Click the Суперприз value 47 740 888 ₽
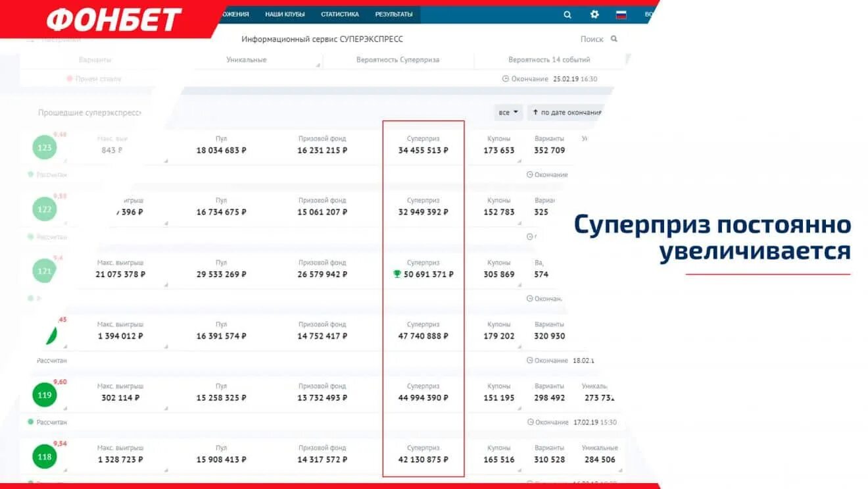This screenshot has width=868, height=489. (423, 336)
